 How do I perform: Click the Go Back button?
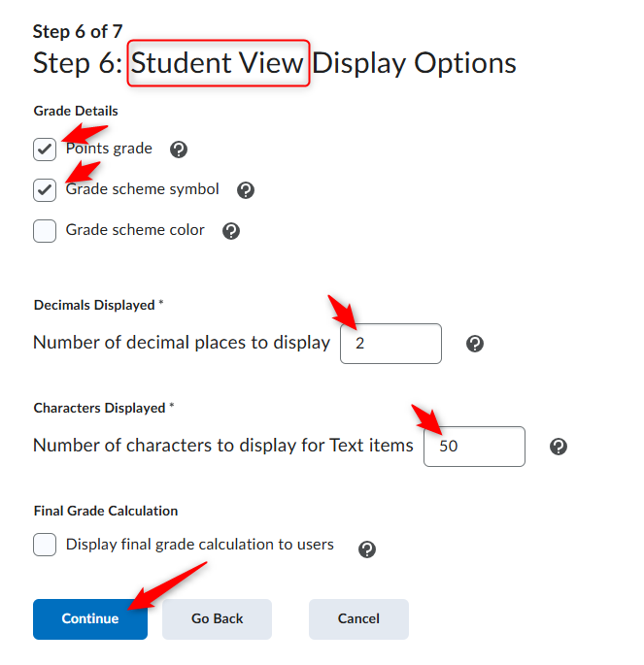tap(217, 619)
